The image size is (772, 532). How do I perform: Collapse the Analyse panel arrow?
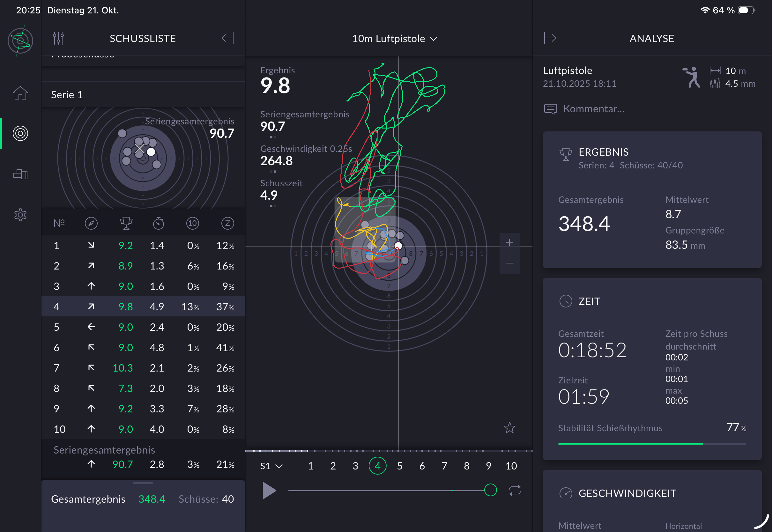pyautogui.click(x=550, y=38)
